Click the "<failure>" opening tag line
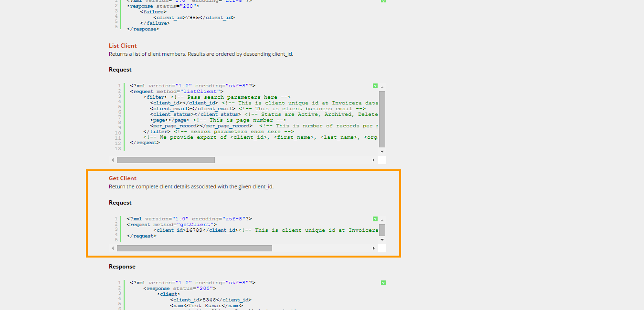Screen dimensions: 644x310 coord(153,12)
